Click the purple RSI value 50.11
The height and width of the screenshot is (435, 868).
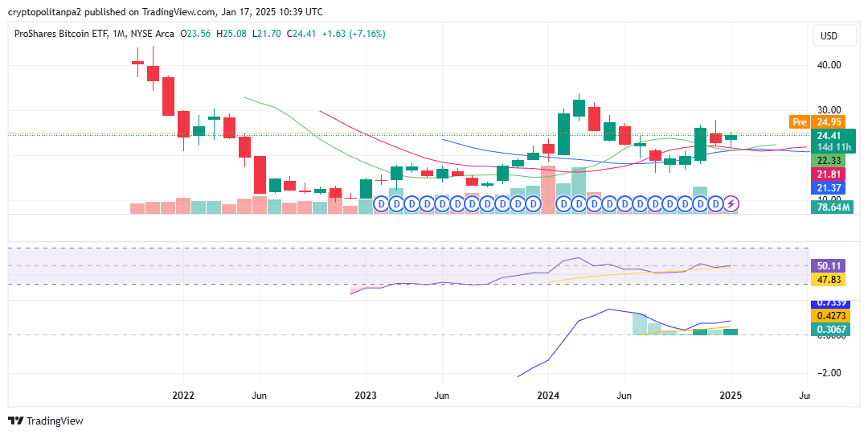[828, 265]
